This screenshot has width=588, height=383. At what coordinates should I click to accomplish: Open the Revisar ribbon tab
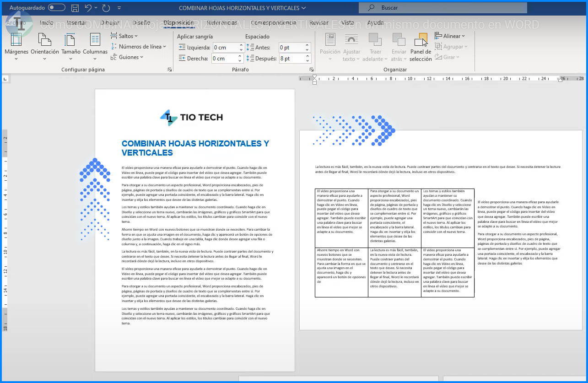pyautogui.click(x=318, y=22)
